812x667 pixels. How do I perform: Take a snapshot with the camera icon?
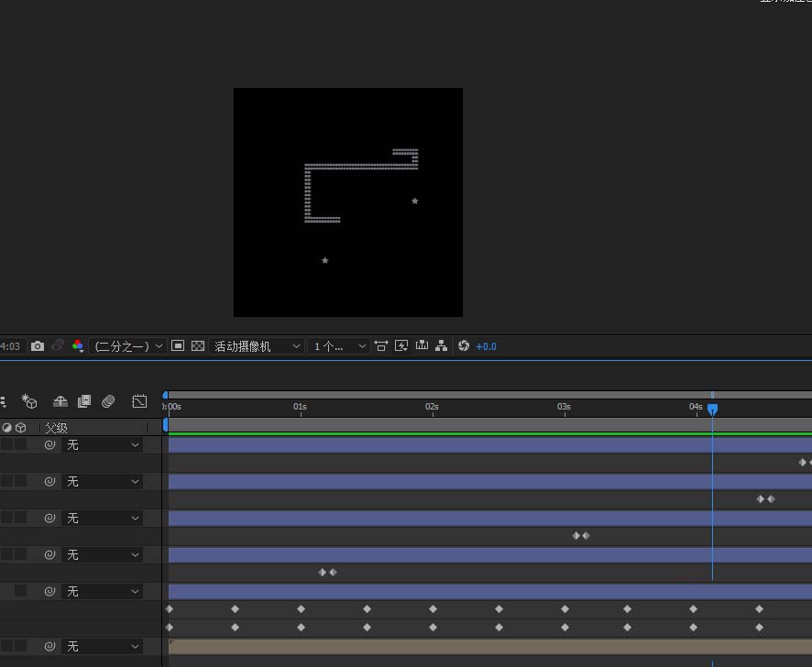click(38, 346)
